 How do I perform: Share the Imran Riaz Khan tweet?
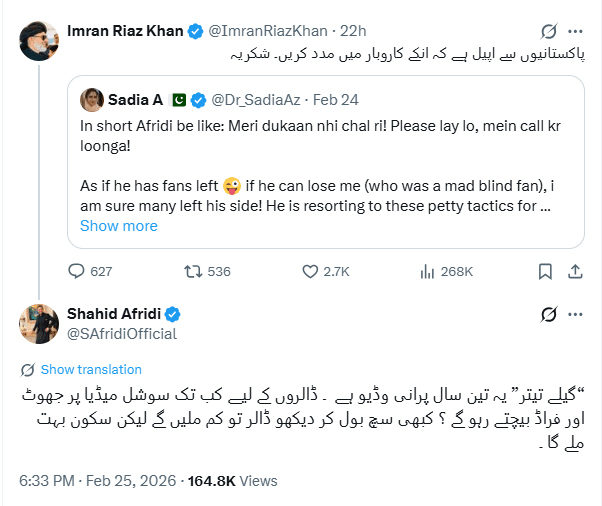[x=575, y=271]
